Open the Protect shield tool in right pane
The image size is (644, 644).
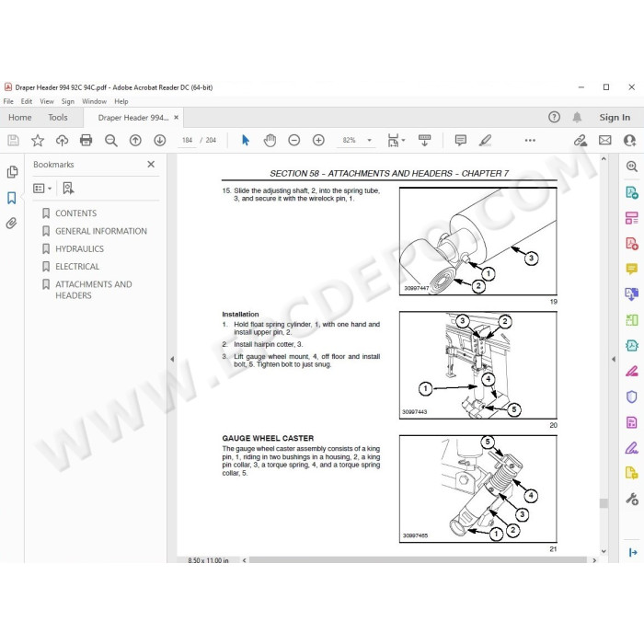(632, 397)
